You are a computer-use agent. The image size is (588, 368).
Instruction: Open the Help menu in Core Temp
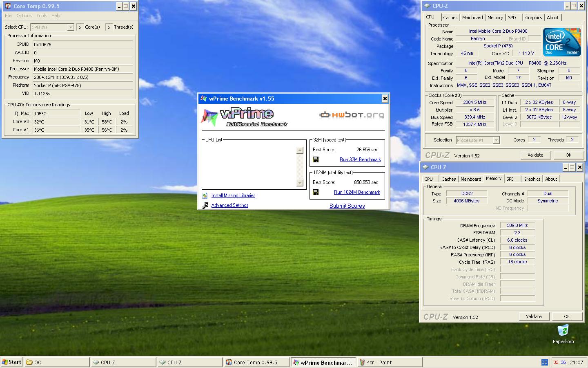click(x=56, y=16)
